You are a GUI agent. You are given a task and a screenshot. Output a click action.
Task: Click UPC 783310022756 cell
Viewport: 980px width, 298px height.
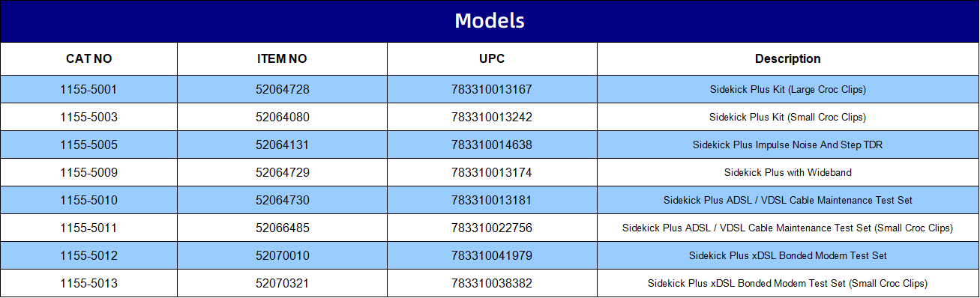[493, 228]
